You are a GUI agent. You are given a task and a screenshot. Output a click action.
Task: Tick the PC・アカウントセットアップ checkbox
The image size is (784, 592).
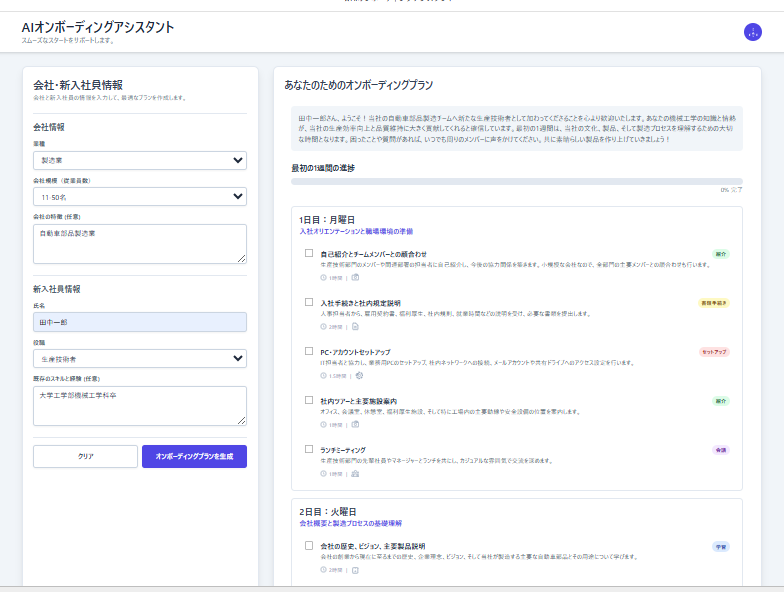click(x=309, y=351)
